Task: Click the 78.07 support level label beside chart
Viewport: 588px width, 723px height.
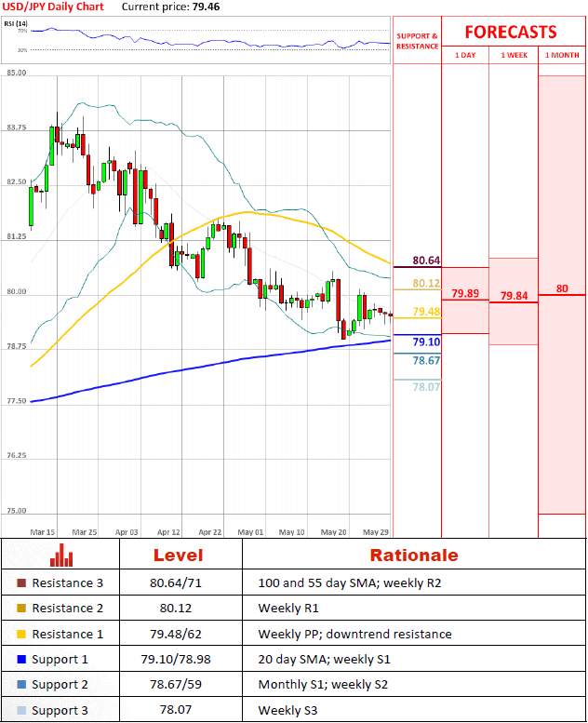Action: tap(426, 387)
